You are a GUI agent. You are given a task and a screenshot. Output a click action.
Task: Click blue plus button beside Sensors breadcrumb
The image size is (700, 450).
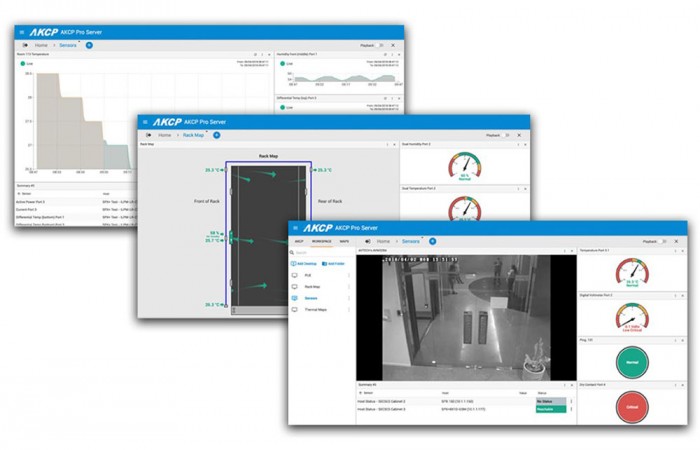click(432, 241)
